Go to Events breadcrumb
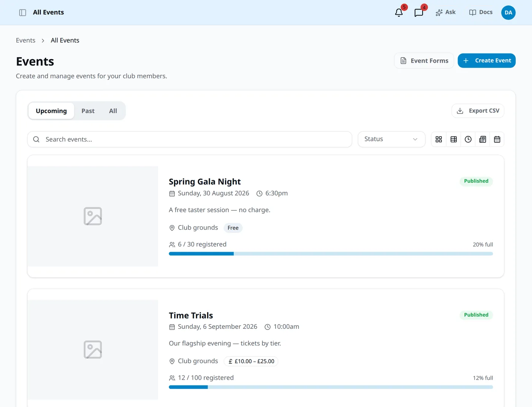Screen dimensions: 532x407 25,40
